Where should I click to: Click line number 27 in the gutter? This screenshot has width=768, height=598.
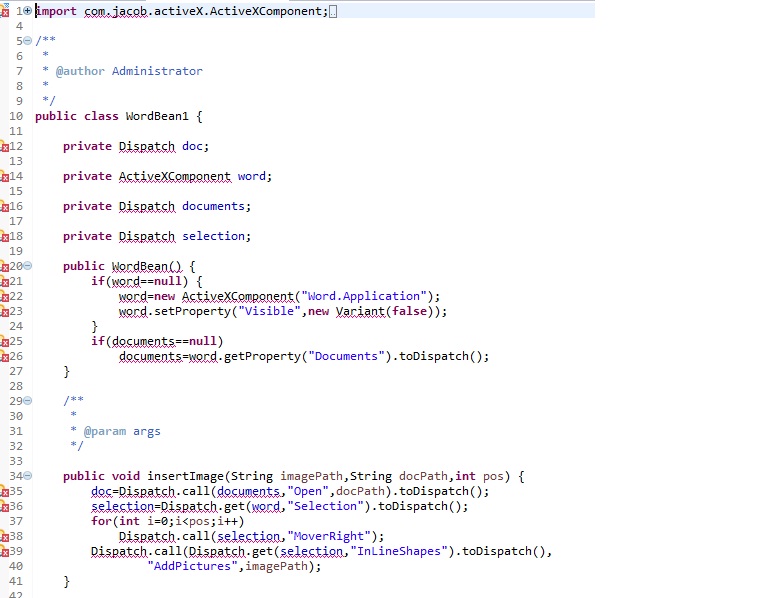point(16,371)
